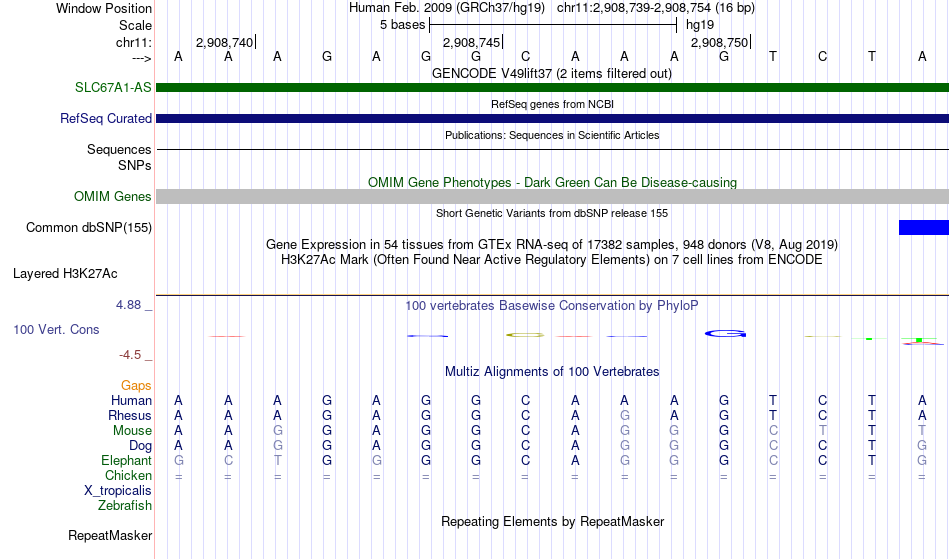Click Publications: Sequences in Scientific Articles title
The width and height of the screenshot is (950, 559).
(552, 135)
